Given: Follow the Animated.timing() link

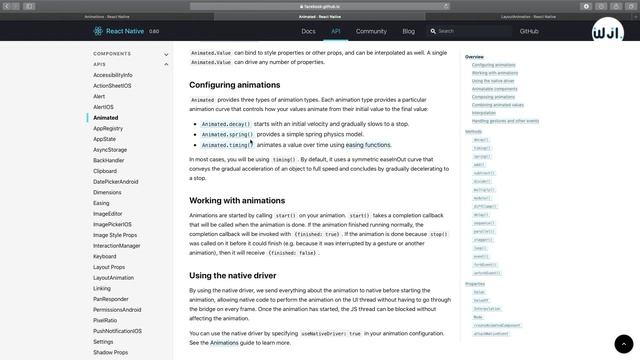Looking at the screenshot, I should (227, 145).
